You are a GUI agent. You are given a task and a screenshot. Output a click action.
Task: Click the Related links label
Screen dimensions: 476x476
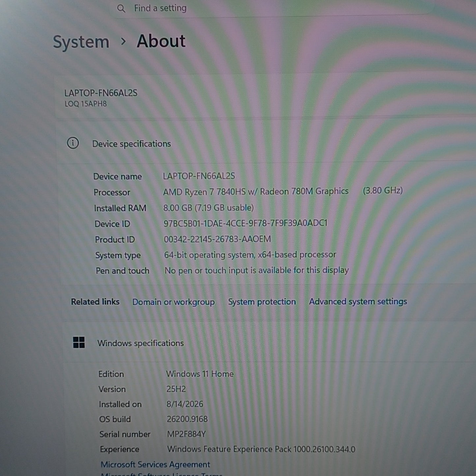95,302
